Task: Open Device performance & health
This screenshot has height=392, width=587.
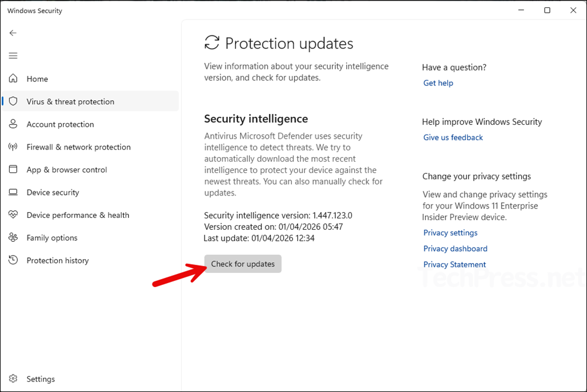Action: 77,215
